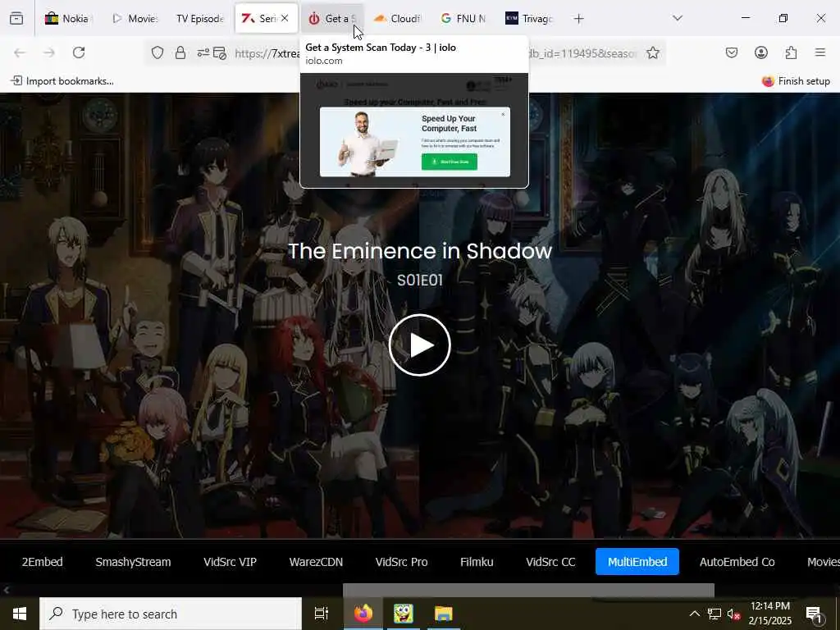
Task: Switch to the Trivago tab
Action: [x=529, y=19]
